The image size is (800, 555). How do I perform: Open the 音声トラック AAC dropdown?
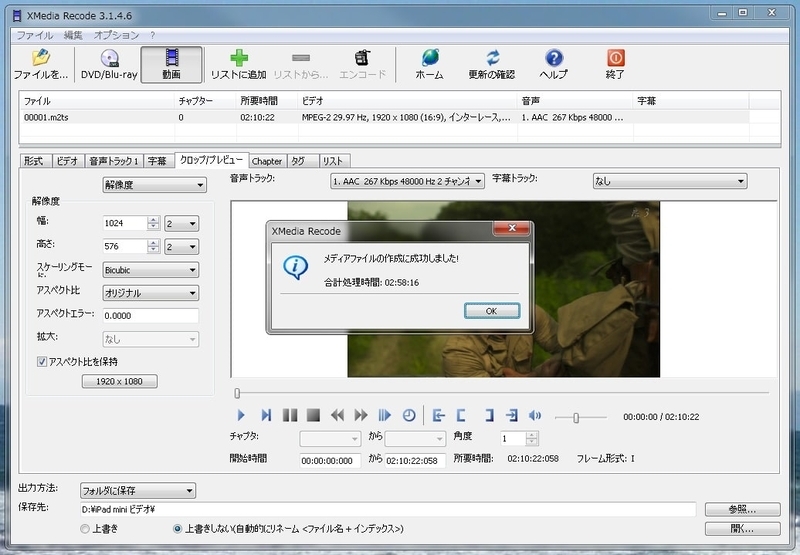point(407,181)
